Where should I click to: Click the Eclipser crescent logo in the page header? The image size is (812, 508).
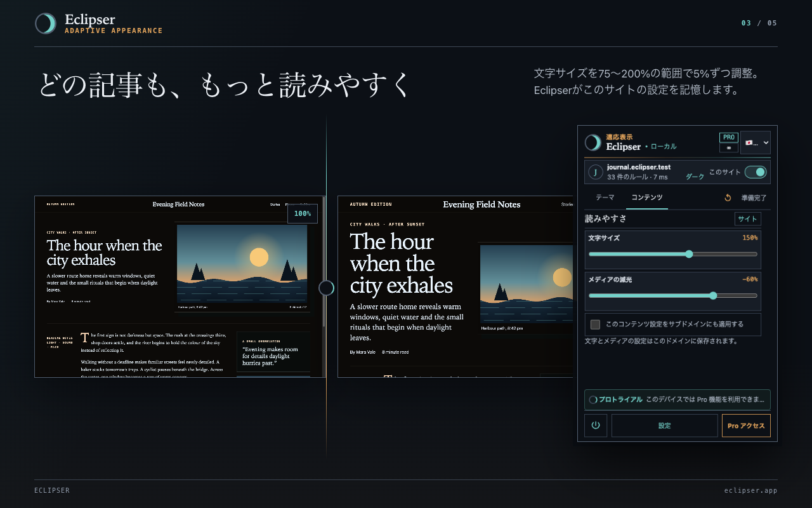(x=46, y=23)
